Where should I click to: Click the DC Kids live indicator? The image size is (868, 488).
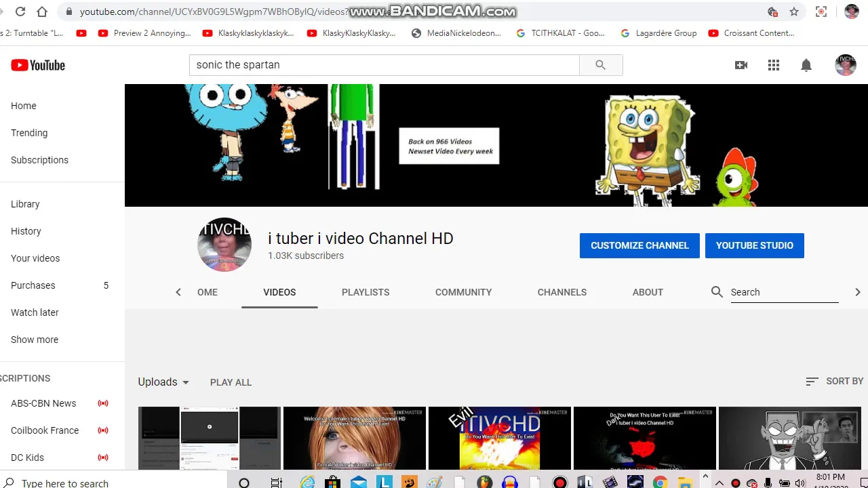tap(103, 457)
